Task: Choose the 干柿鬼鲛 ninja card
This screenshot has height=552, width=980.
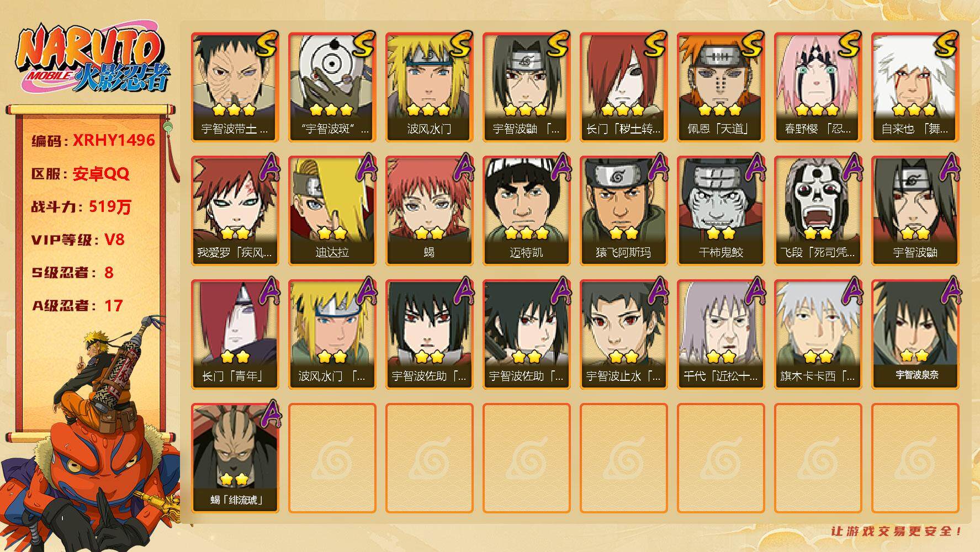Action: 721,211
